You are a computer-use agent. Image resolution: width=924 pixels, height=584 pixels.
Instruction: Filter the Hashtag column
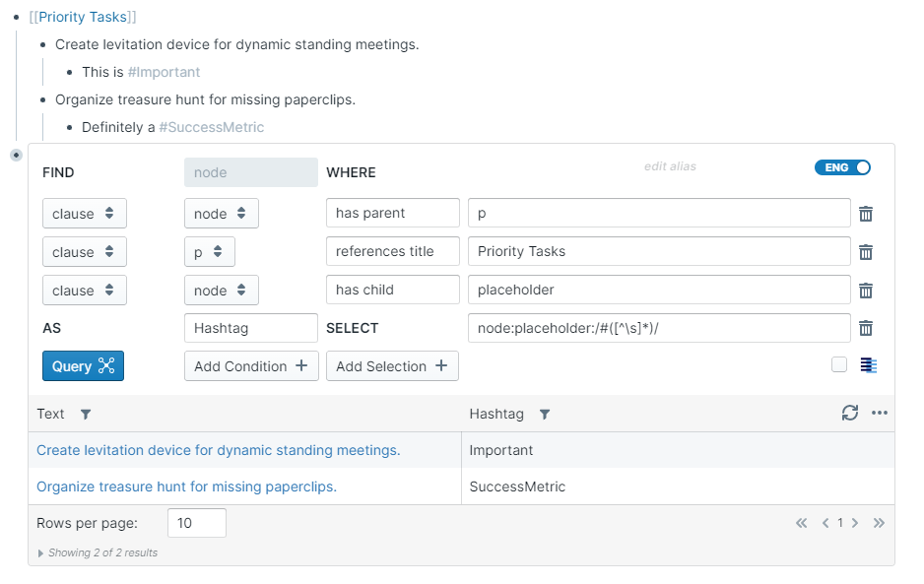point(545,415)
